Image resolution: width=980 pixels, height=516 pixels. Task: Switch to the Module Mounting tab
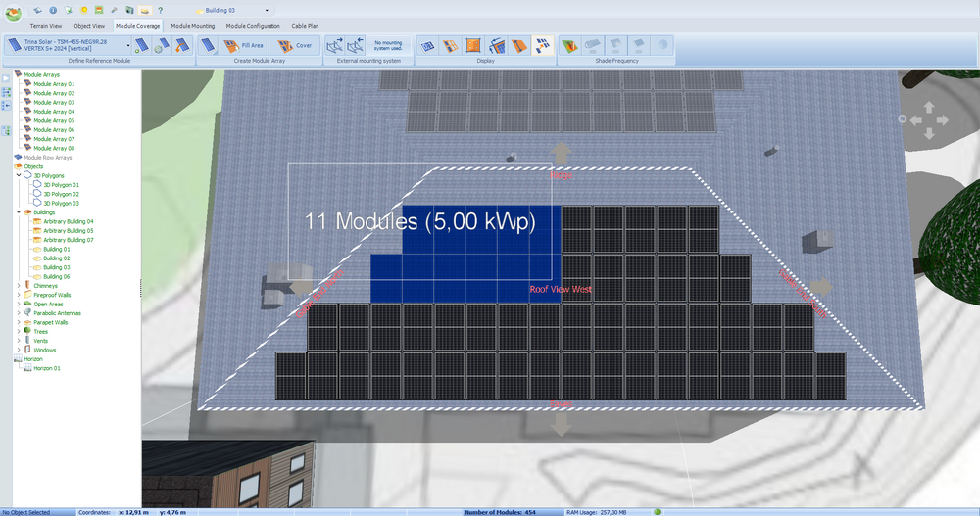(x=193, y=26)
